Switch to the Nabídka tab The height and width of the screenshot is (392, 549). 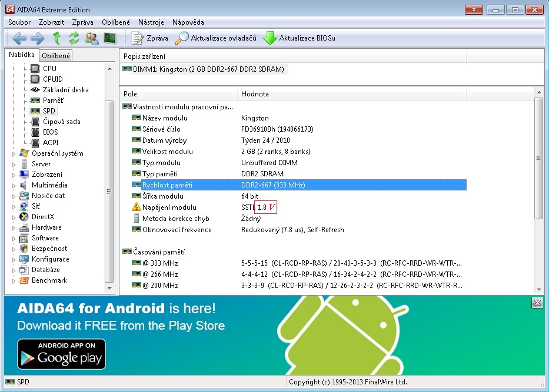(x=22, y=55)
